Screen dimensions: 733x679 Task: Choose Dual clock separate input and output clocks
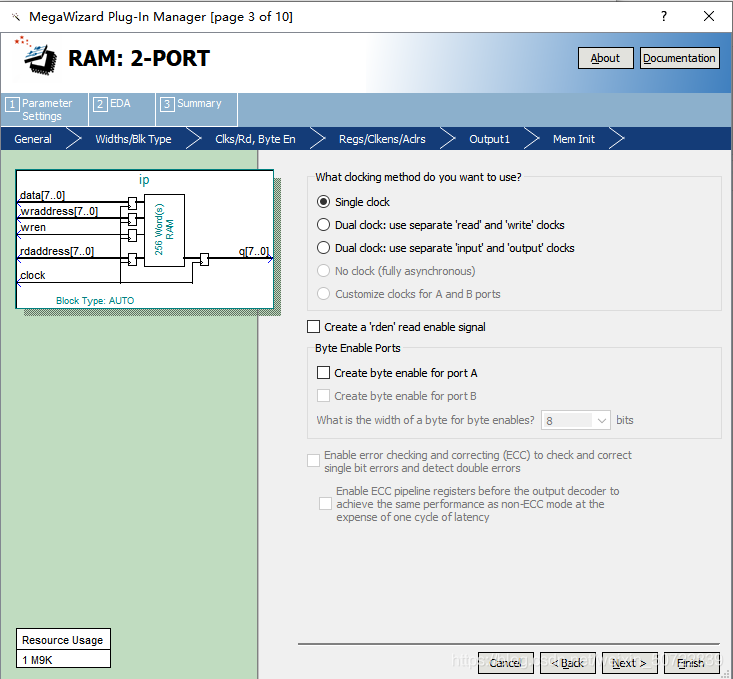[x=323, y=248]
